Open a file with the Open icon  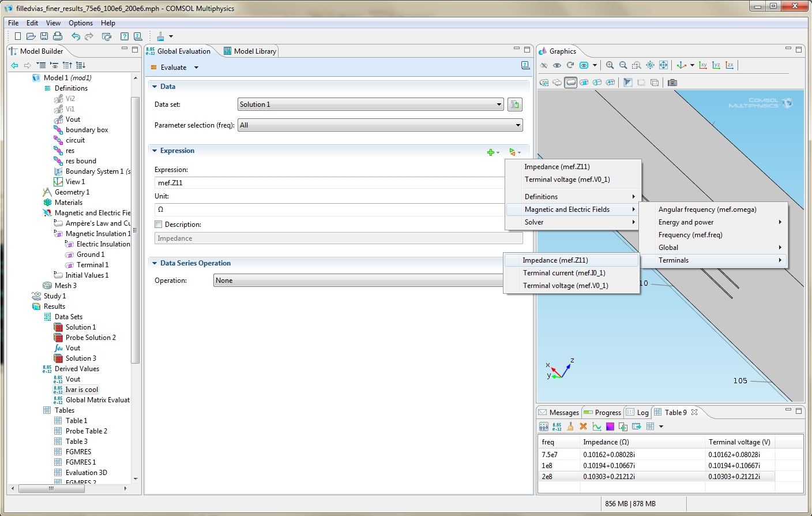pyautogui.click(x=31, y=36)
